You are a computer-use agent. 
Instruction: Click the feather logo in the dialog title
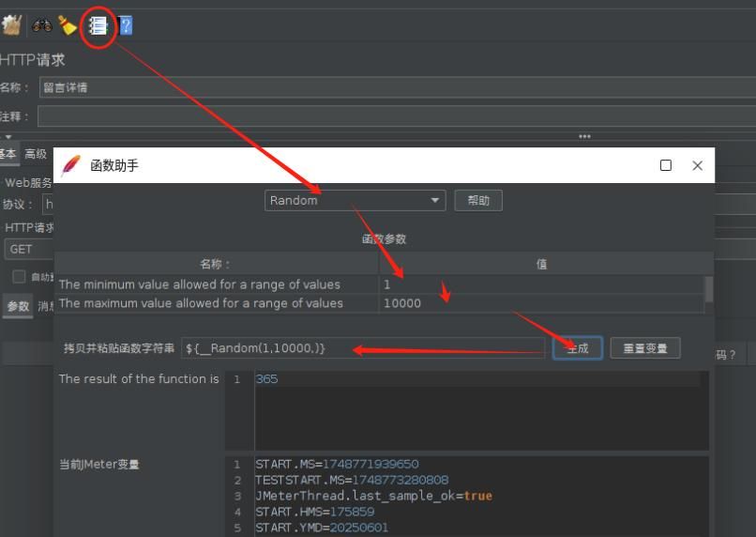coord(70,165)
